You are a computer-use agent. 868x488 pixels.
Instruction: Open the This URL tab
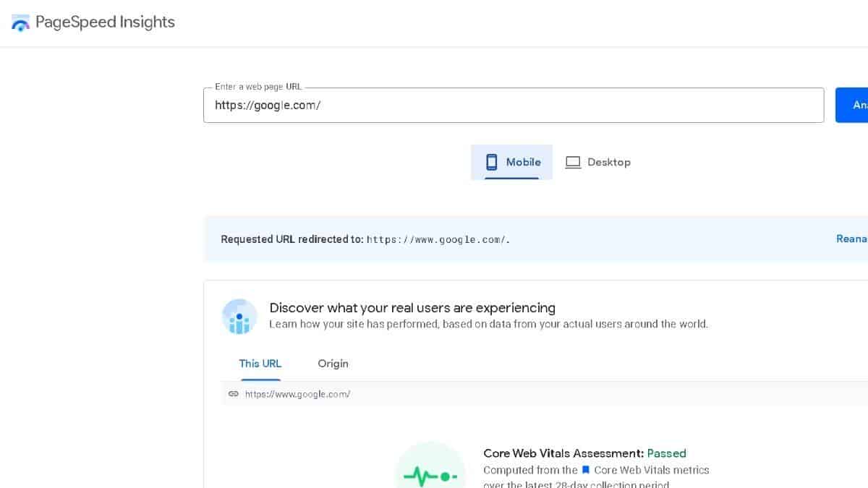coord(260,364)
